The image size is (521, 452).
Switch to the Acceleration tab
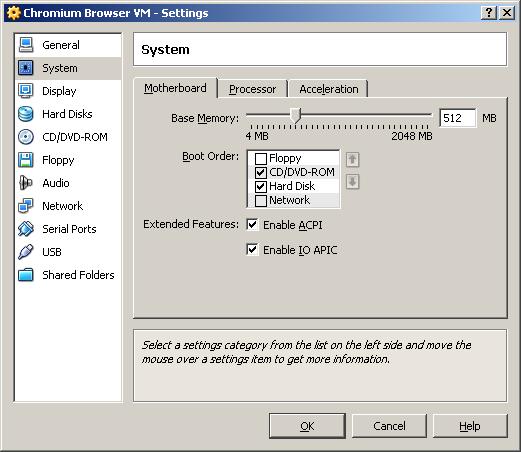[329, 89]
